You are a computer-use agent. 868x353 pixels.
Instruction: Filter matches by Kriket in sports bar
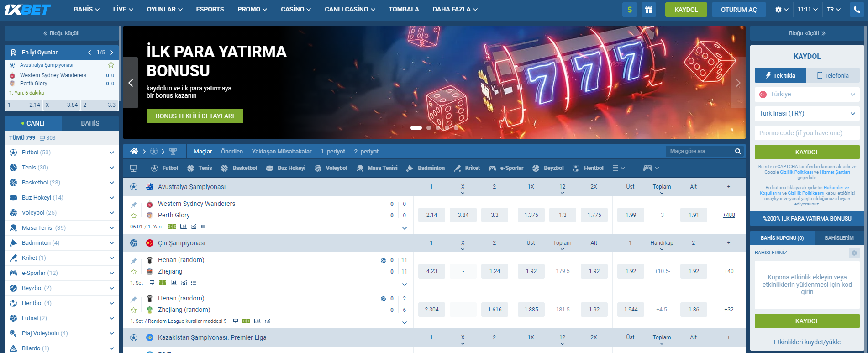[467, 168]
